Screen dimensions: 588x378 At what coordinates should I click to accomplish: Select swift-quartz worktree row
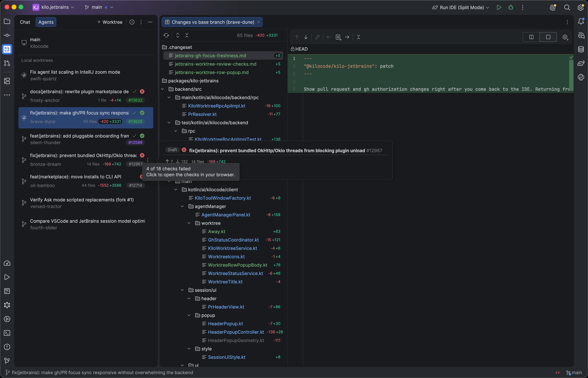click(x=86, y=75)
